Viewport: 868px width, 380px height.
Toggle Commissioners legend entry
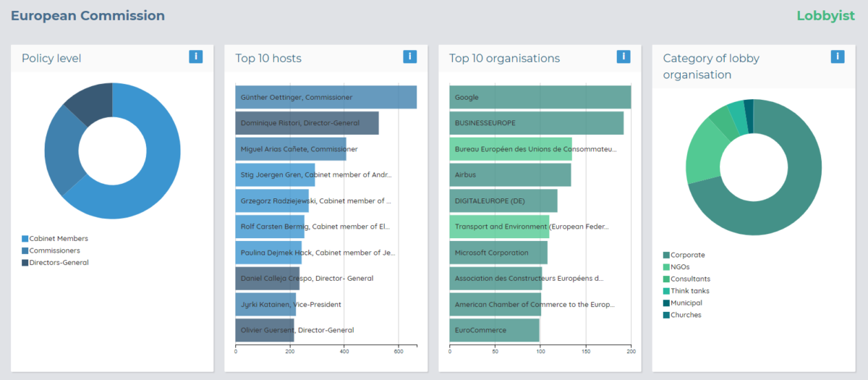[x=54, y=250]
